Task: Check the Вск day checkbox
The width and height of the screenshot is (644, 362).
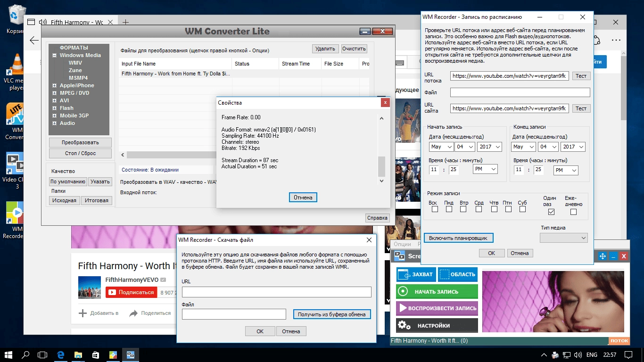Action: 435,209
